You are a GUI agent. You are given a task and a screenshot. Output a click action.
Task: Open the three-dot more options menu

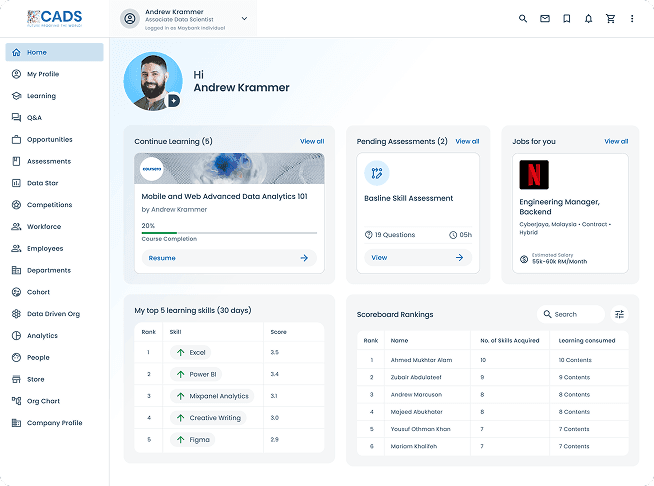632,19
